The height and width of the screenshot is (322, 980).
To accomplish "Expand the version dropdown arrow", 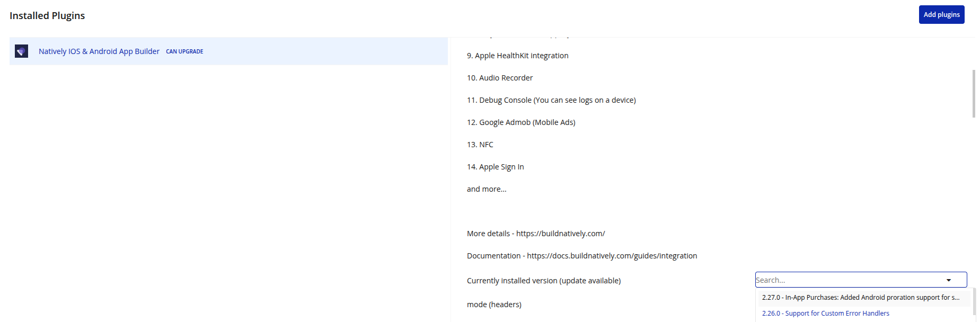I will point(949,280).
